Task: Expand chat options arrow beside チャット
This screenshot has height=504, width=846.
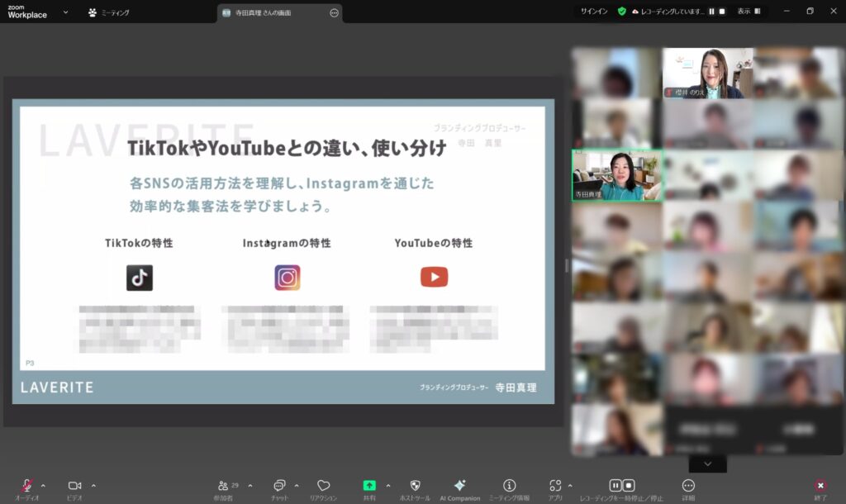Action: click(x=297, y=486)
